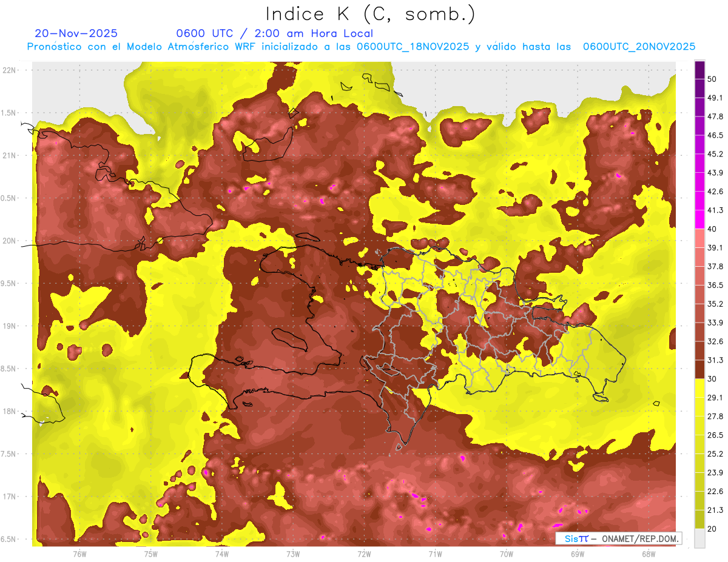Click colorbar value "50"
Viewport: 728px width, 562px height.
pos(712,79)
